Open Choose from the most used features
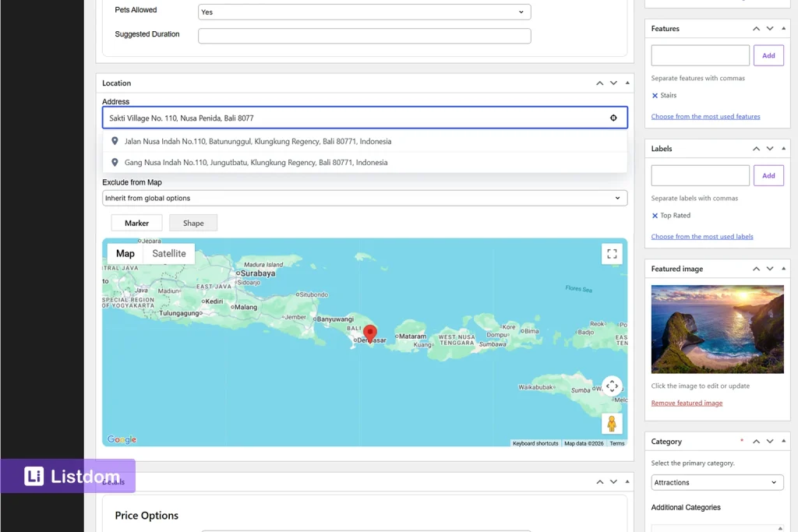This screenshot has width=798, height=532. click(705, 117)
